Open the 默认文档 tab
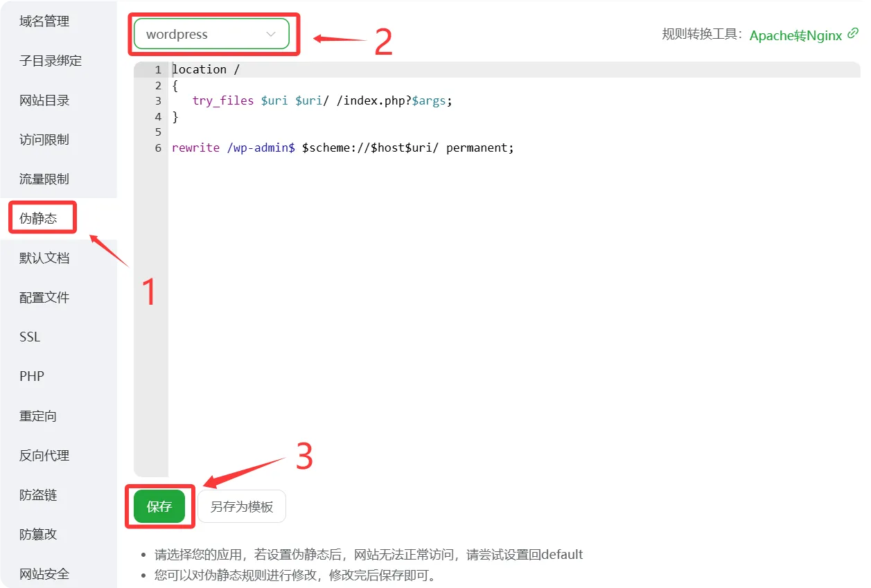The image size is (871, 588). pyautogui.click(x=44, y=258)
